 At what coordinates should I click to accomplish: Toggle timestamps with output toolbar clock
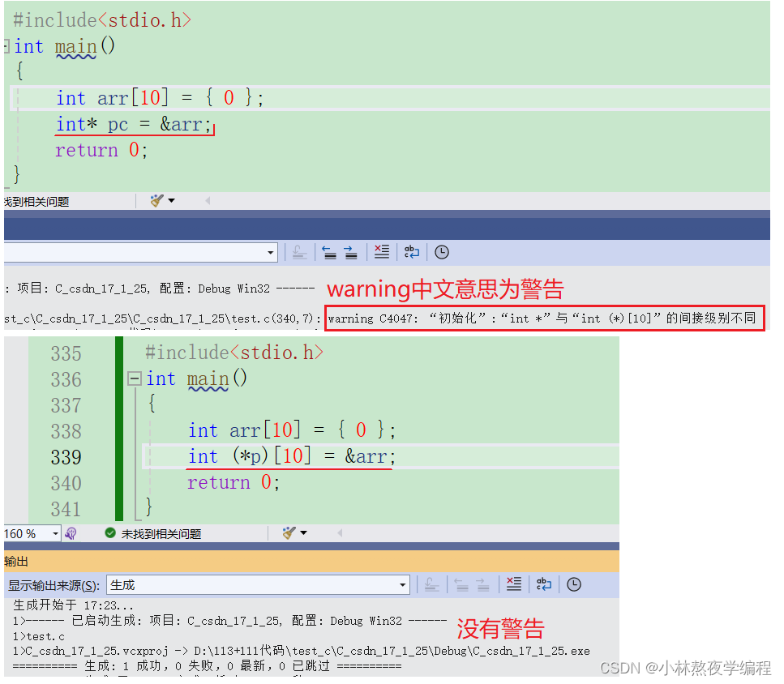[574, 584]
